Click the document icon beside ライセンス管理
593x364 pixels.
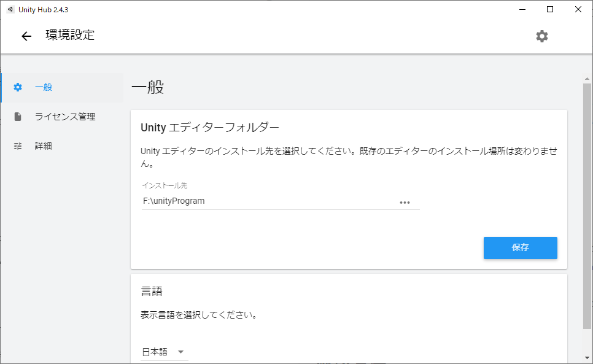click(x=18, y=117)
